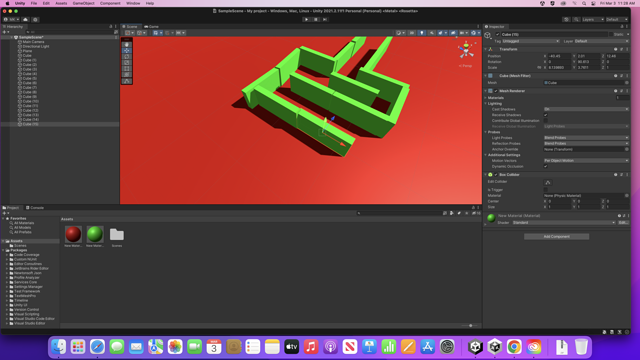This screenshot has height=360, width=640.
Task: Switch to the Console tab
Action: point(35,208)
